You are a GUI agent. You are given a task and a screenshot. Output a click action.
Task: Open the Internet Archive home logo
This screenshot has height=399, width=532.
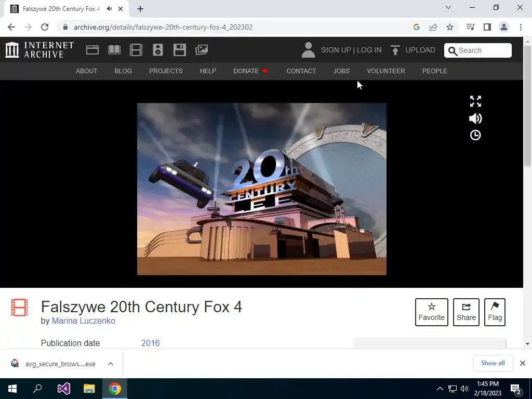[39, 50]
